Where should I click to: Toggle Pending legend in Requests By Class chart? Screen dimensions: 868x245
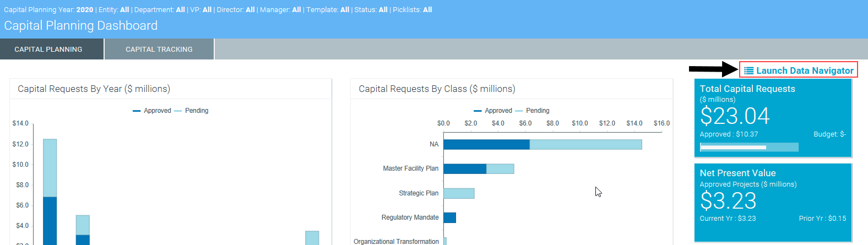coord(532,111)
